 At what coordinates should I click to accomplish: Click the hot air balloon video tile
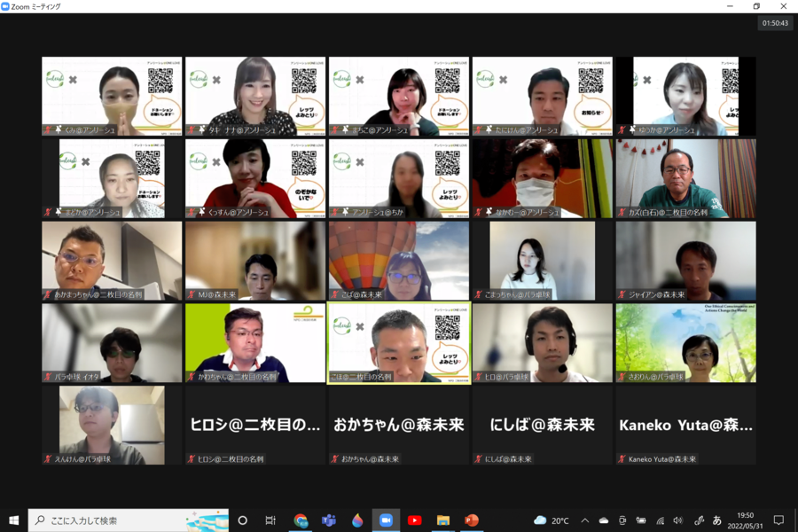click(398, 261)
